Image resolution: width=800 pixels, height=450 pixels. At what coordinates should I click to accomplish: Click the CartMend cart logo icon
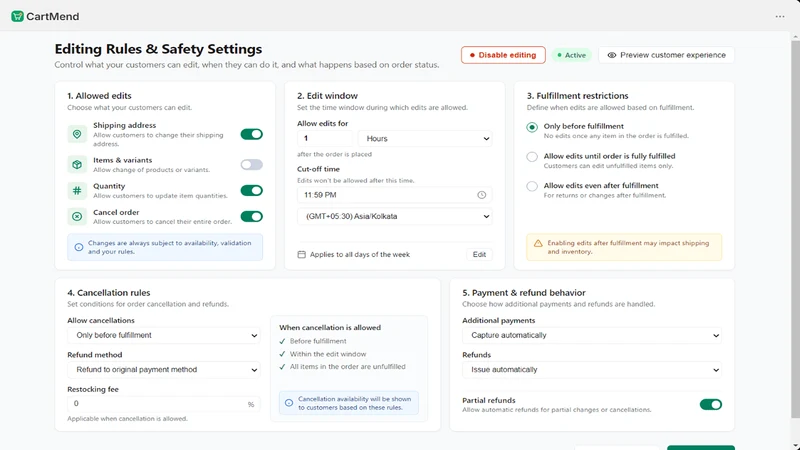17,16
